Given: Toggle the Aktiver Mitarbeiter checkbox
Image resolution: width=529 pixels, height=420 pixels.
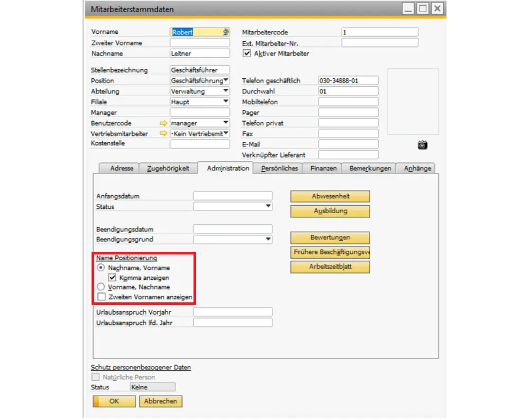Looking at the screenshot, I should click(247, 53).
